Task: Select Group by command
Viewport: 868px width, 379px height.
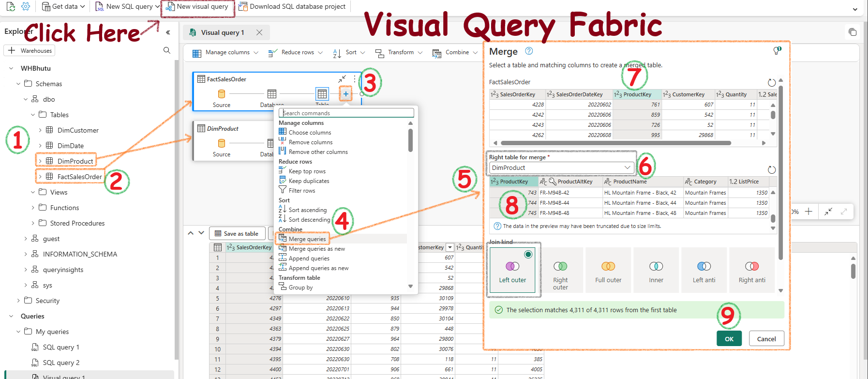Action: point(300,287)
